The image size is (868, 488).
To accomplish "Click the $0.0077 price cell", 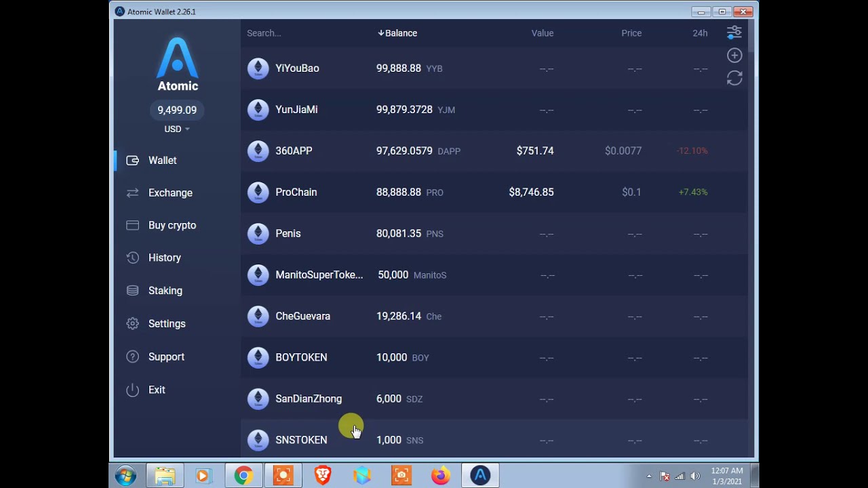I will pyautogui.click(x=623, y=151).
